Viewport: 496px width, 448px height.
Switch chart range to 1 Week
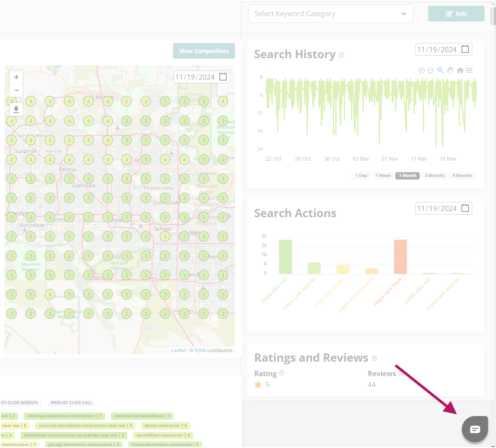click(x=383, y=176)
